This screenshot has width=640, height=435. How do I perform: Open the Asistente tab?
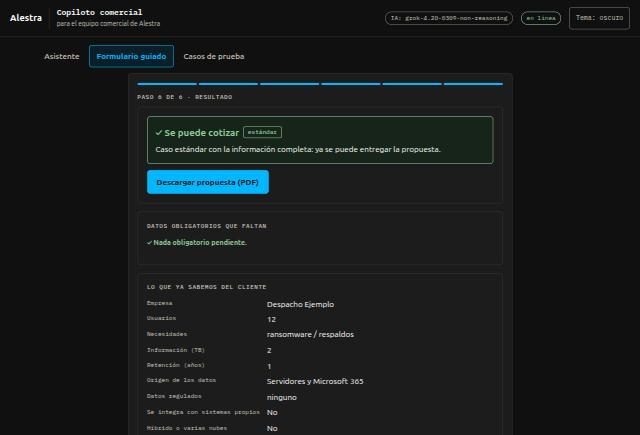tap(62, 56)
